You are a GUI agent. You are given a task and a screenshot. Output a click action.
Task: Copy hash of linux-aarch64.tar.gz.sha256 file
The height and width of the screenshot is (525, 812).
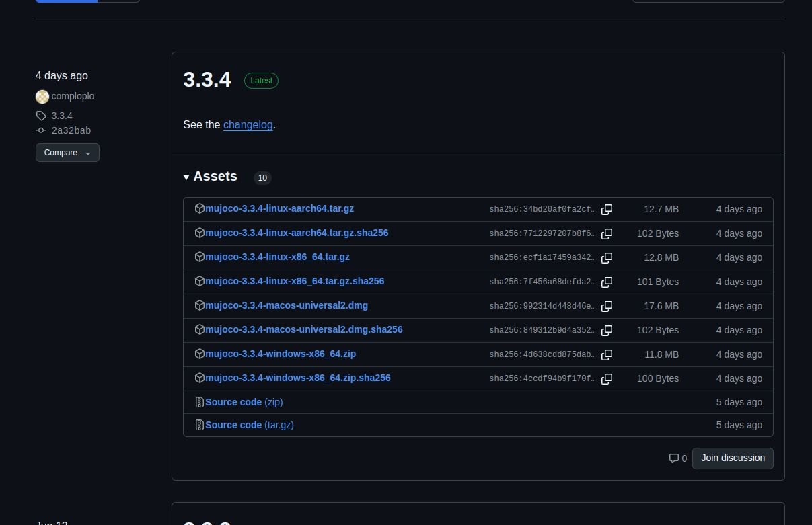606,234
